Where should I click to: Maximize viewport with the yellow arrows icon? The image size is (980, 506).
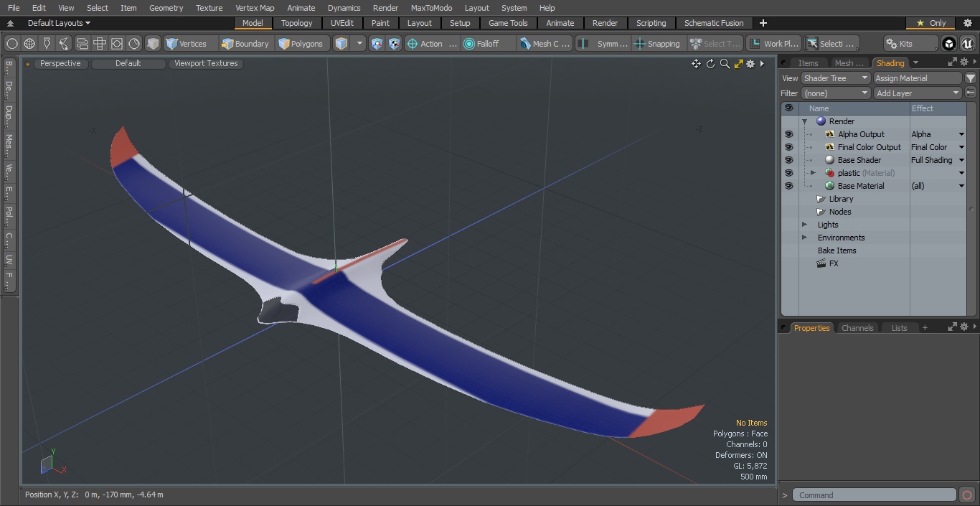(739, 64)
